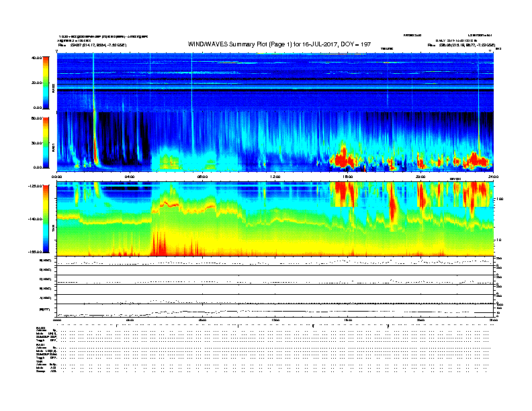Click the 30.00 label on RAD1 scale
532x411 pixels.
pos(36,143)
